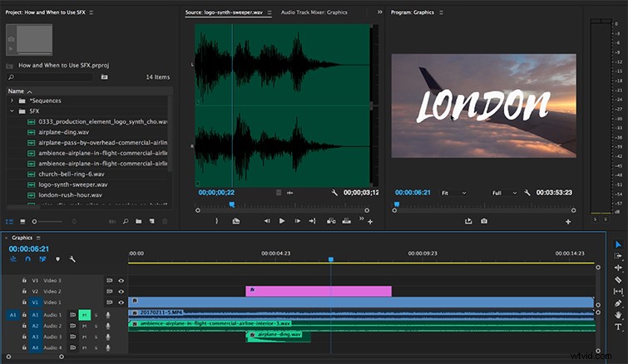
Task: Click the New Bin folder icon in Project panel
Action: [x=139, y=221]
